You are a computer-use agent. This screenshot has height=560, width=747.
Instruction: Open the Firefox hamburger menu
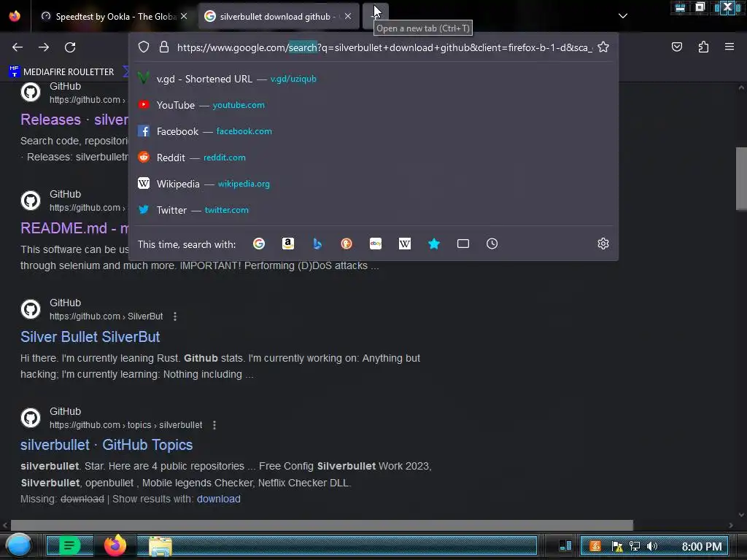click(x=729, y=47)
